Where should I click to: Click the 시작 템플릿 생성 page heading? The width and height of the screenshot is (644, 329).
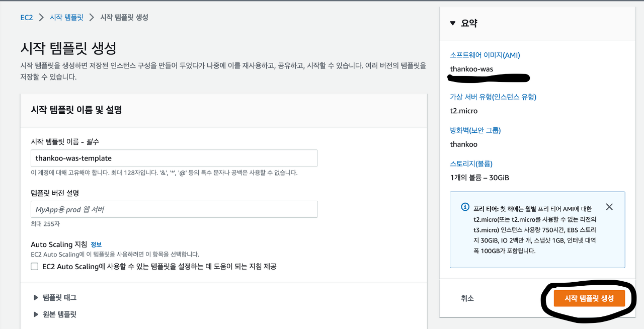pyautogui.click(x=68, y=48)
